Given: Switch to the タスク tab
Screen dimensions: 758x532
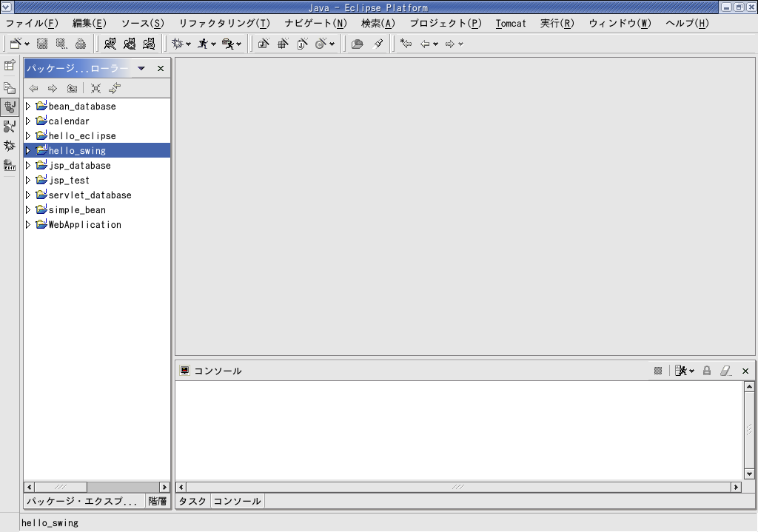Looking at the screenshot, I should click(x=192, y=502).
